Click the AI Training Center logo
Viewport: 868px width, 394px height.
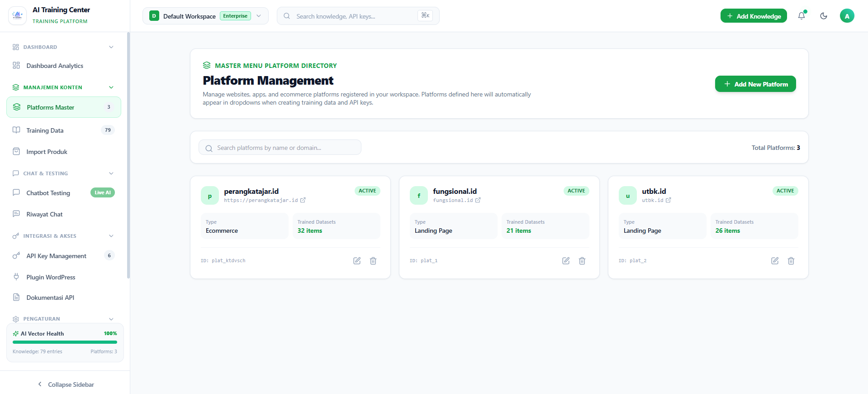(17, 15)
